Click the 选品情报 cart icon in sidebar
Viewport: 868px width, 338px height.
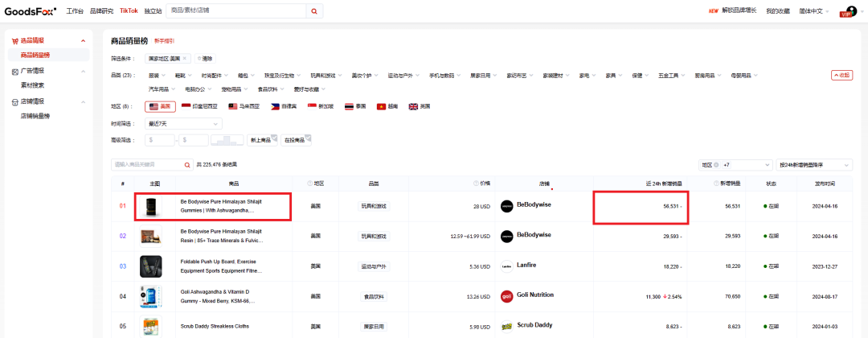click(15, 40)
